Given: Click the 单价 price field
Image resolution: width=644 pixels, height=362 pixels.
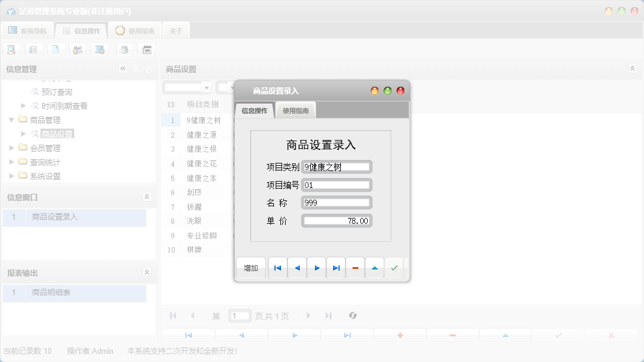Looking at the screenshot, I should [337, 221].
